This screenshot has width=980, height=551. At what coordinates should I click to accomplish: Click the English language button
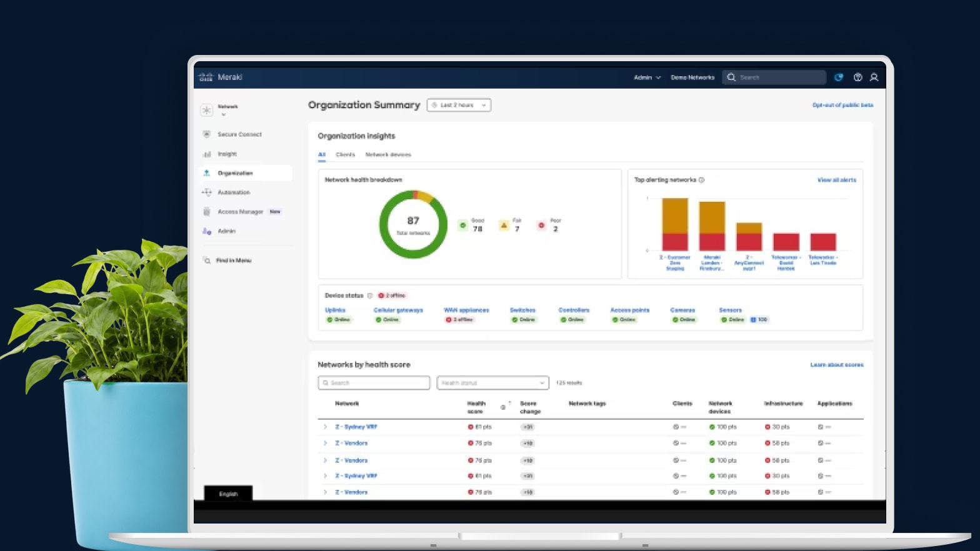tap(228, 494)
